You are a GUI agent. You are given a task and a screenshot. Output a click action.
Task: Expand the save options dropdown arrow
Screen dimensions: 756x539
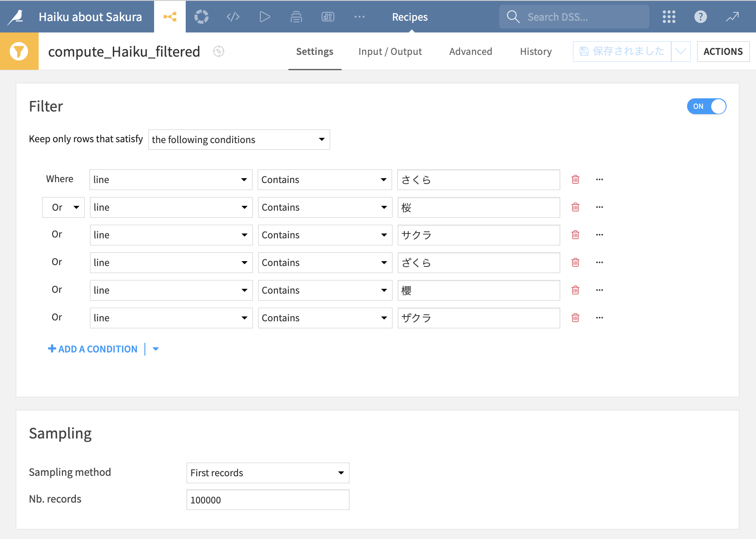click(x=681, y=51)
